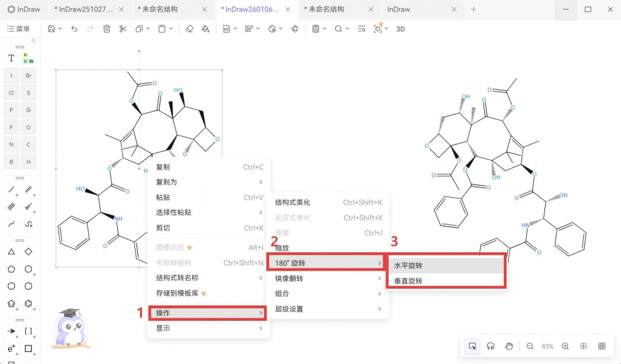Expand the save options dropdown arrow
The width and height of the screenshot is (621, 364).
(x=60, y=29)
